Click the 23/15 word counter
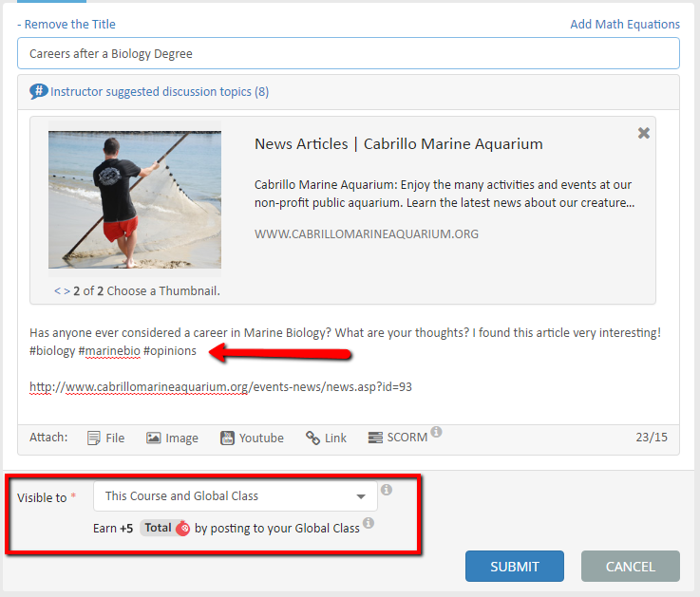The width and height of the screenshot is (700, 597). point(652,438)
